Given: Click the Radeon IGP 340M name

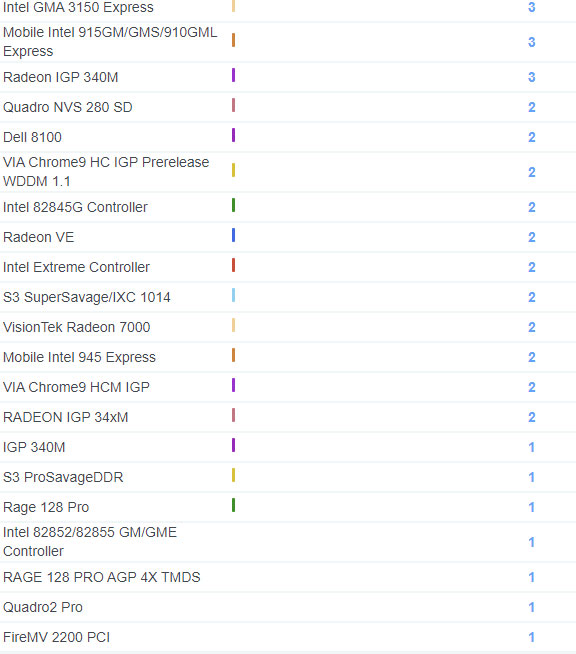Looking at the screenshot, I should click(x=60, y=77).
